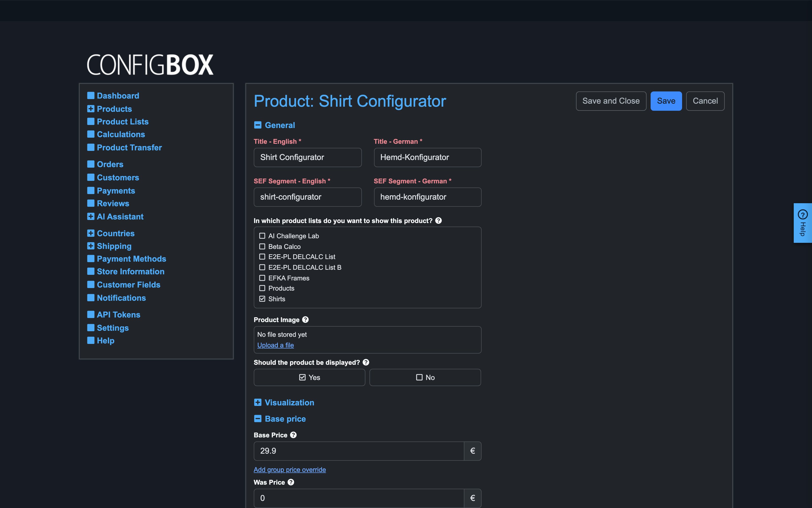Screen dimensions: 812x508
Task: Check the EFKA Frames checkbox
Action: pyautogui.click(x=262, y=278)
